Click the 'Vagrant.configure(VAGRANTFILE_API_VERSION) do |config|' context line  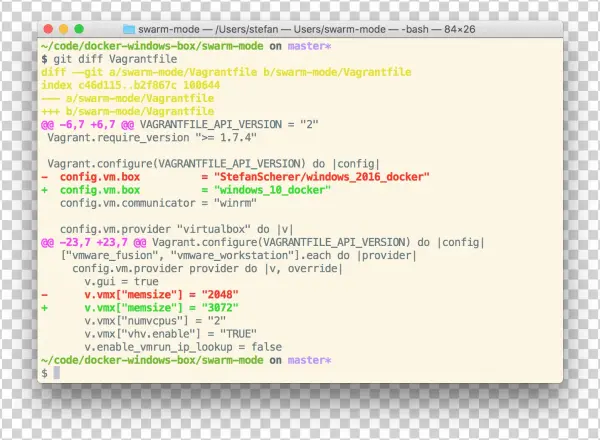(x=214, y=164)
